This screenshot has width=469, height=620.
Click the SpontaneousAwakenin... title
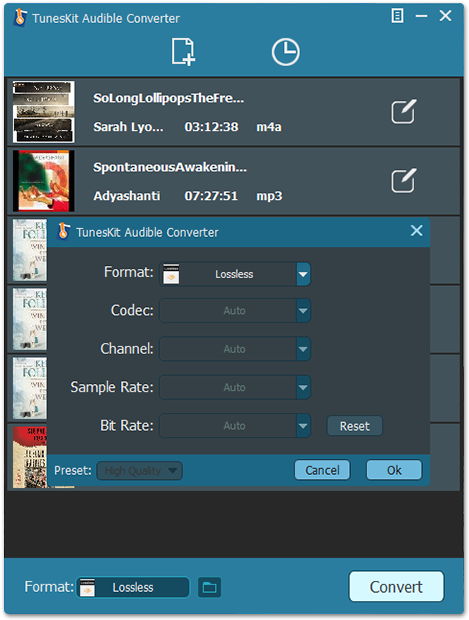pyautogui.click(x=170, y=167)
